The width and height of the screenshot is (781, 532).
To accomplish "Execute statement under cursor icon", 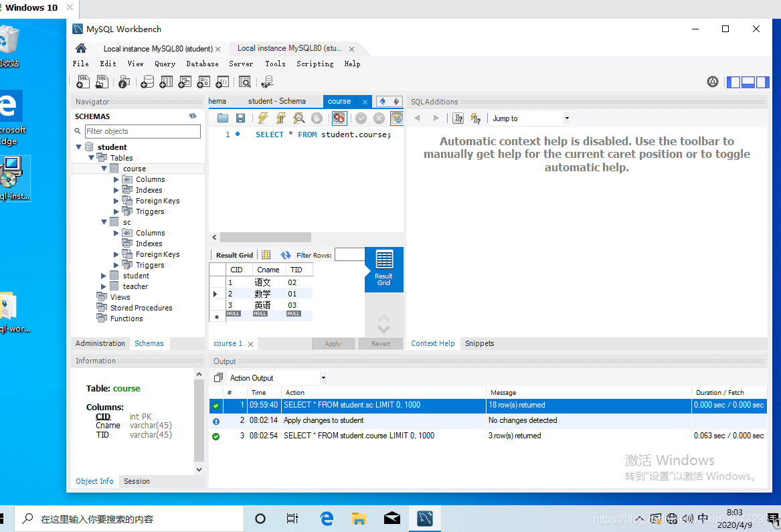I will tap(281, 118).
